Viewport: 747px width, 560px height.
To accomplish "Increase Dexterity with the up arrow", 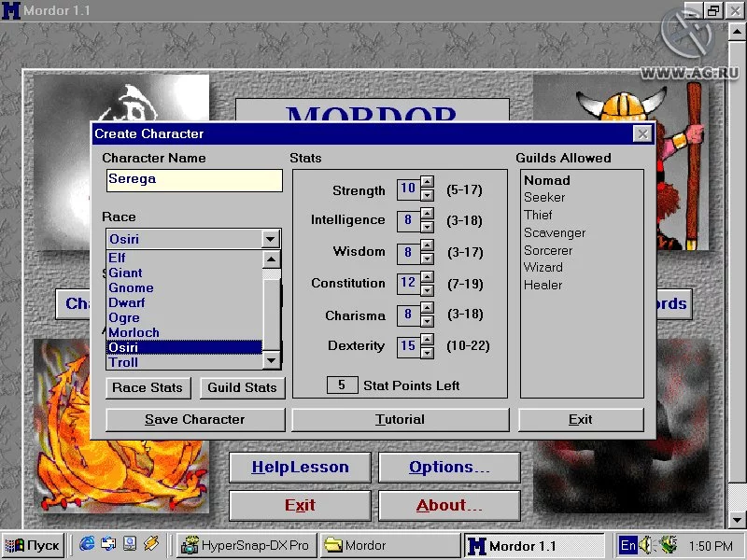I will (x=428, y=340).
